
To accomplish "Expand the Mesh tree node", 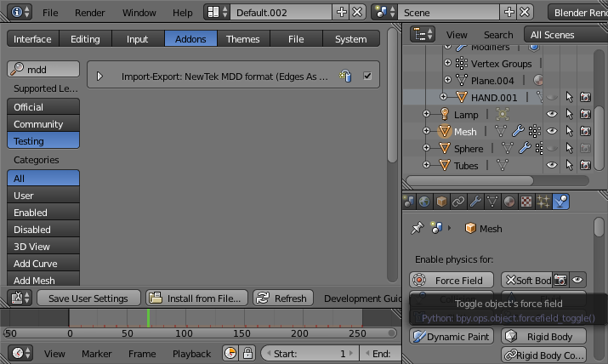I will 426,131.
